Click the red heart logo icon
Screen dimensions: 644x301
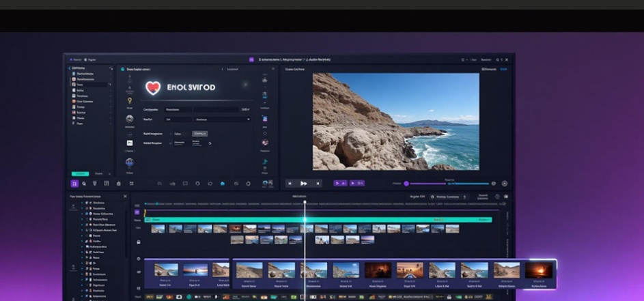pyautogui.click(x=154, y=87)
